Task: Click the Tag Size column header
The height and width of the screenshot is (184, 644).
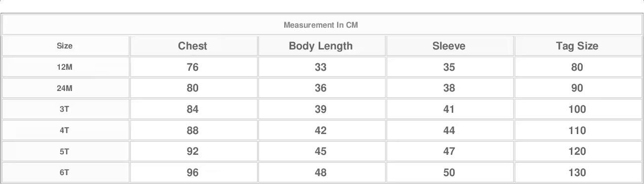Action: coord(577,46)
